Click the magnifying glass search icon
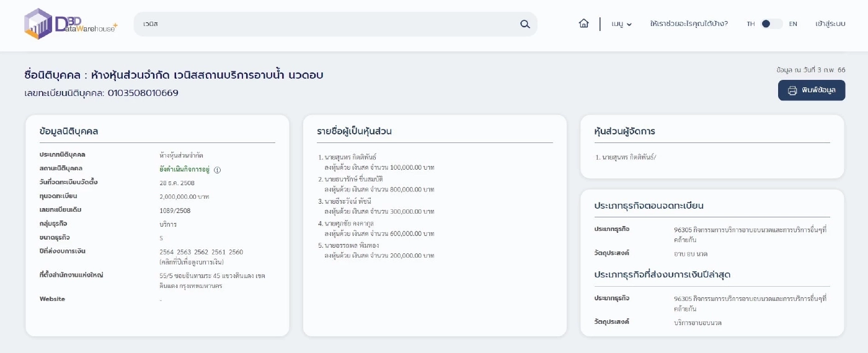 (525, 24)
